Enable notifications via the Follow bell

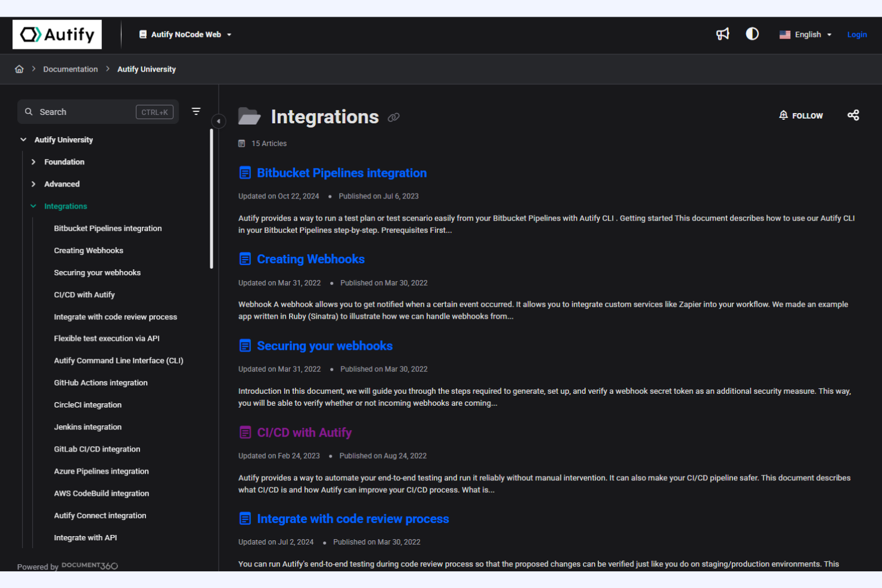pyautogui.click(x=801, y=115)
